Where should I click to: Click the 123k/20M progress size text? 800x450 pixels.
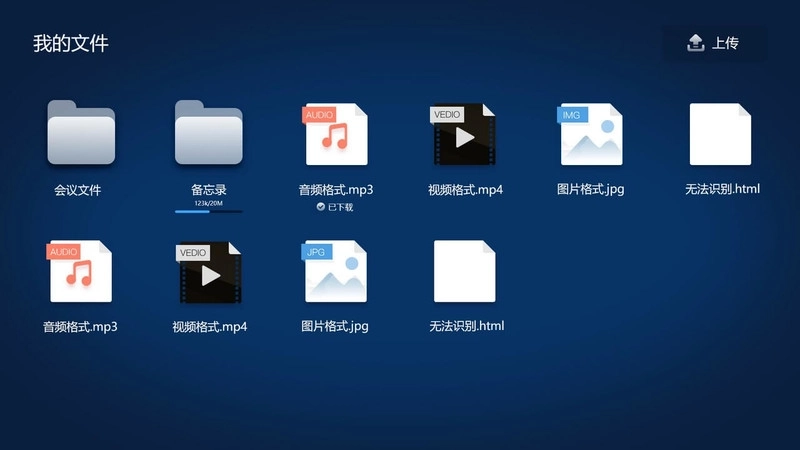point(209,203)
